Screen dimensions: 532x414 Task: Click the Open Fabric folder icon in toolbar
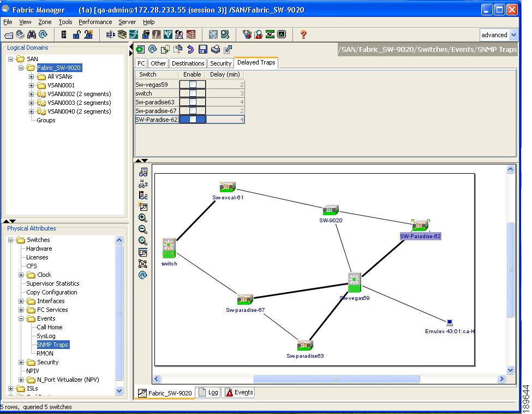pos(9,34)
